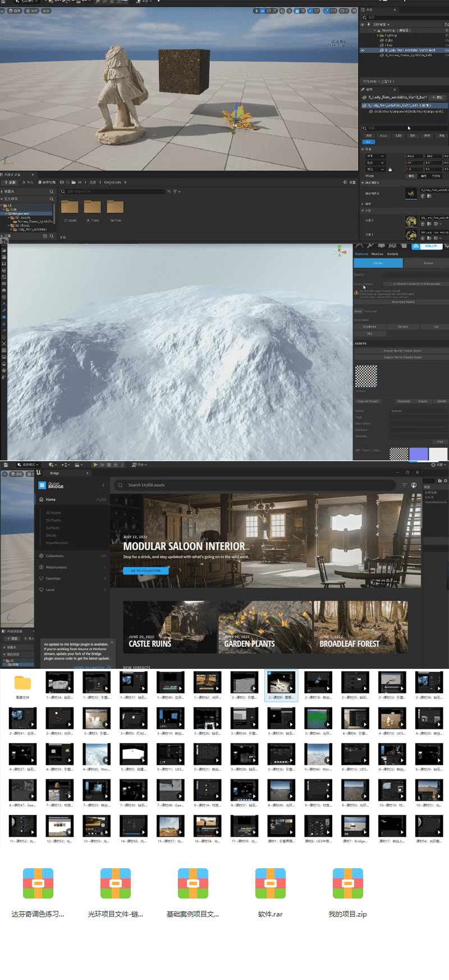Screen dimensions: 449x980
Task: Click search magnifier icon in Outliner
Action: coord(365,17)
